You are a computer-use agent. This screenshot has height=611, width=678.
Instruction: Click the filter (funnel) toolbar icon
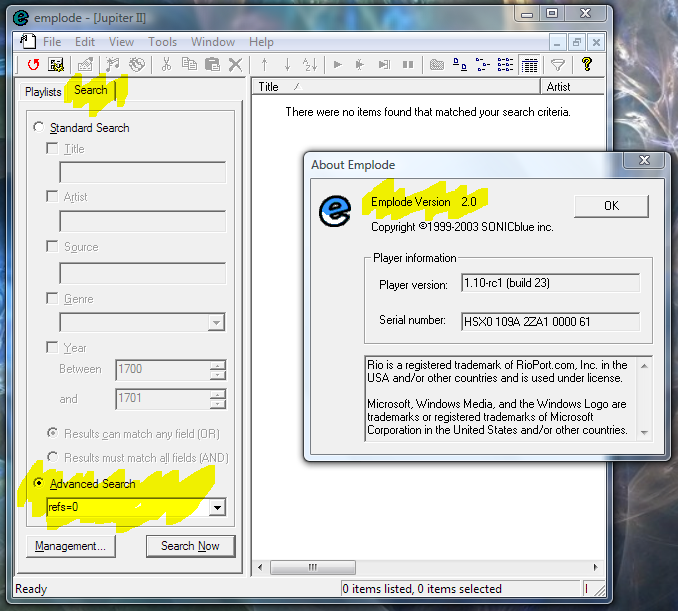point(558,65)
